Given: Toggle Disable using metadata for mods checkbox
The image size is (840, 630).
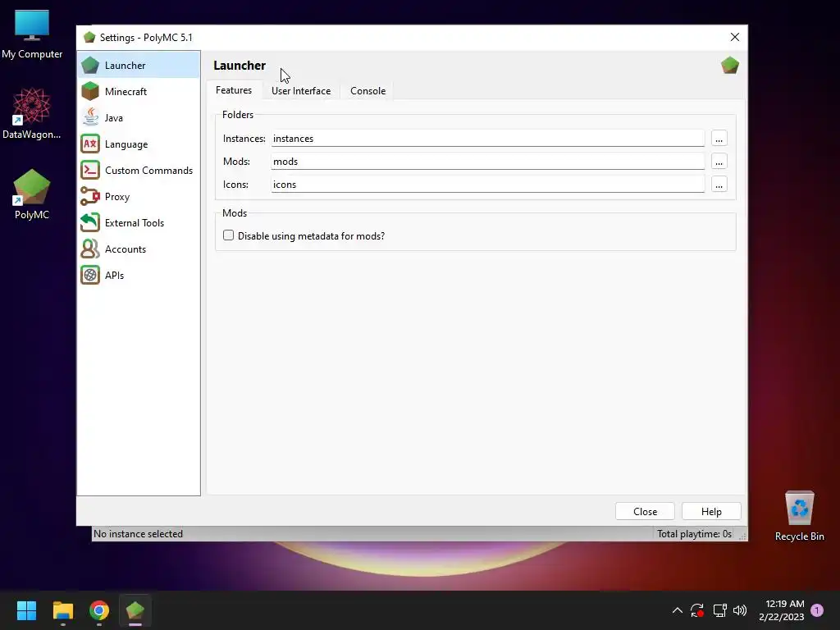Looking at the screenshot, I should coord(228,235).
